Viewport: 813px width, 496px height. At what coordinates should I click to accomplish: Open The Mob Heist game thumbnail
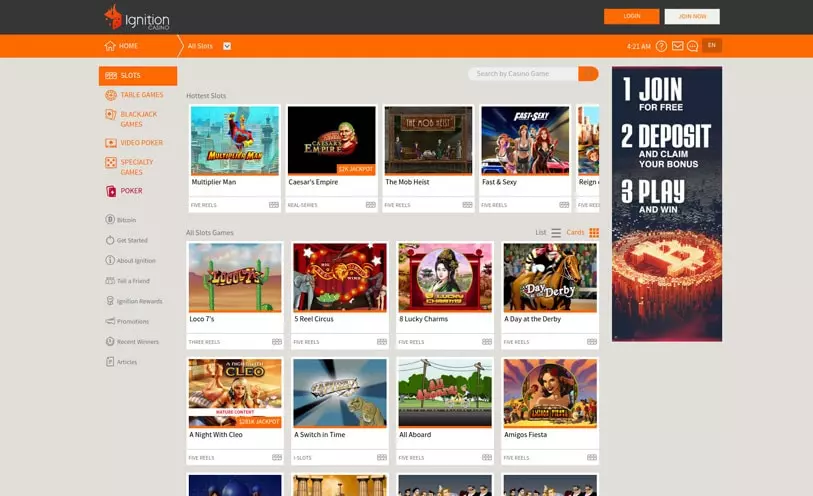tap(428, 140)
